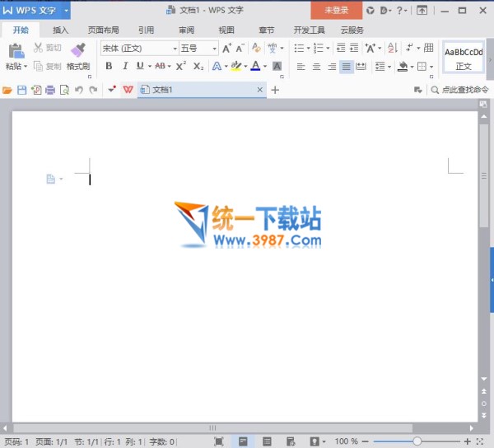Open the font size dropdown

215,49
